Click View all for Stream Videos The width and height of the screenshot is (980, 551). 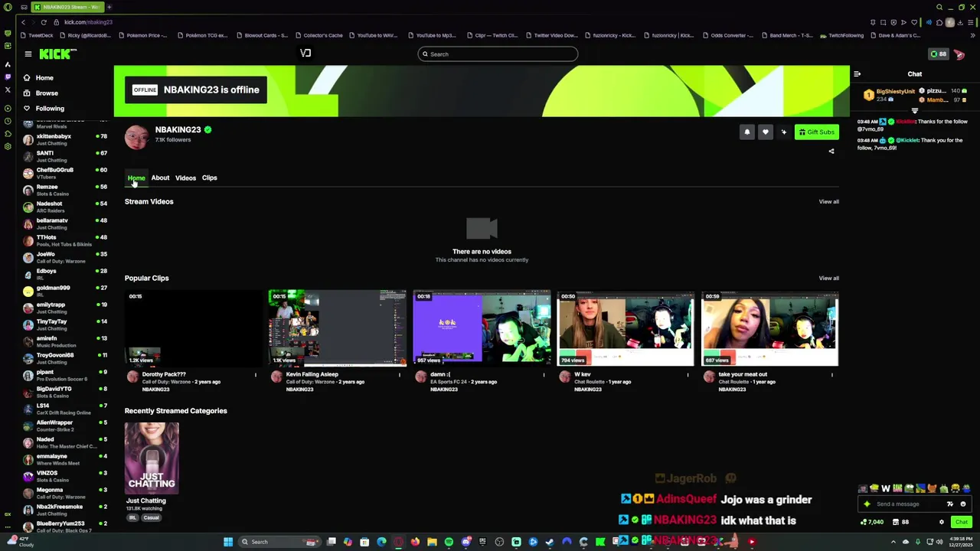(828, 202)
